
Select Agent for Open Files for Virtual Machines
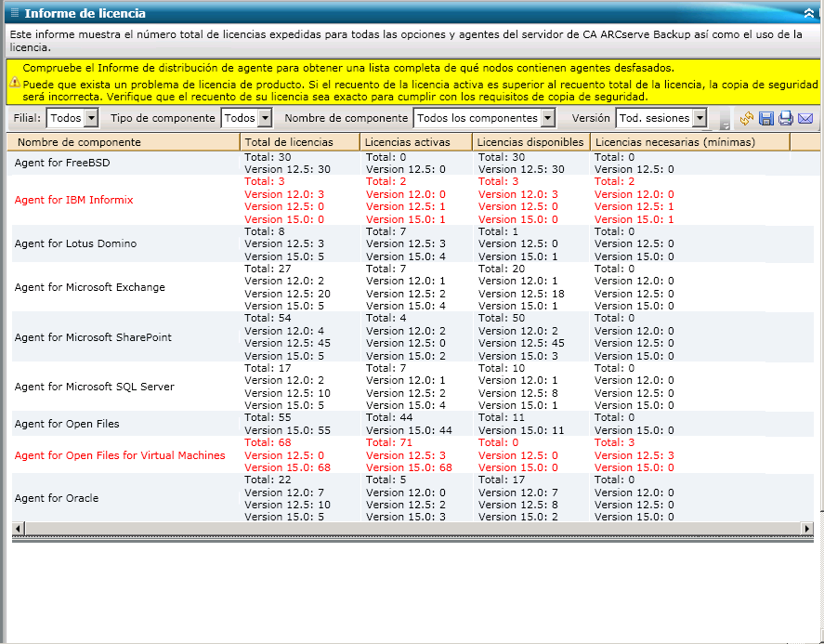(120, 455)
